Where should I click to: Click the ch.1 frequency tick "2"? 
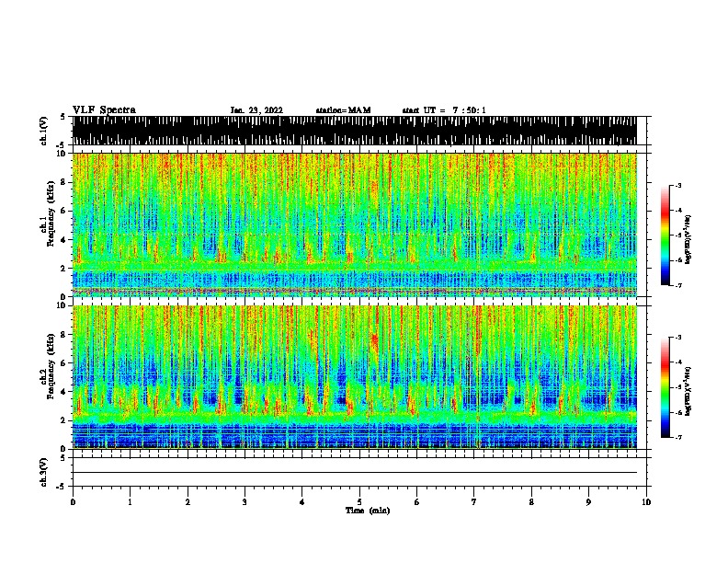coord(64,268)
